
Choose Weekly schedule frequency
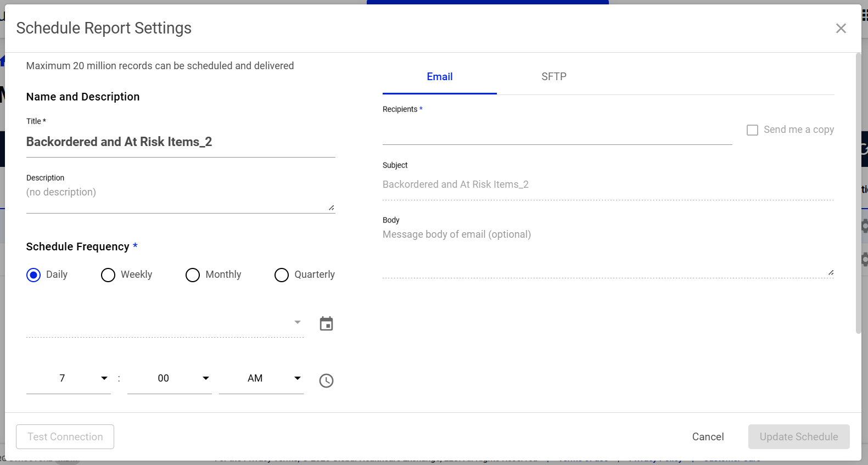(108, 275)
